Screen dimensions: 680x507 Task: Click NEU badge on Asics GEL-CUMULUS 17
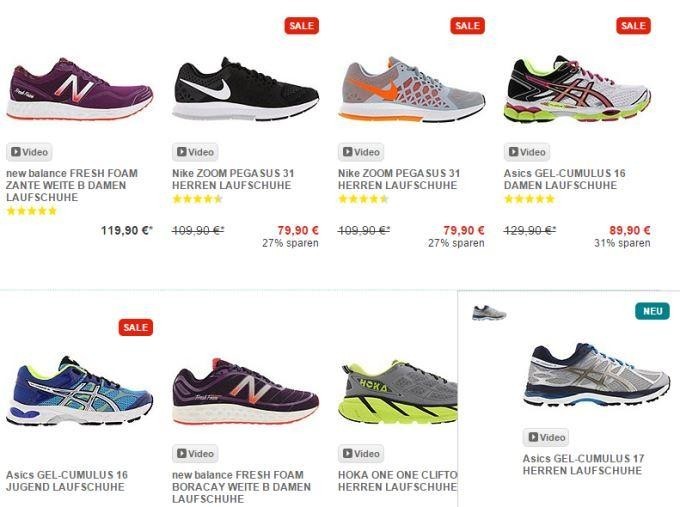tap(652, 311)
